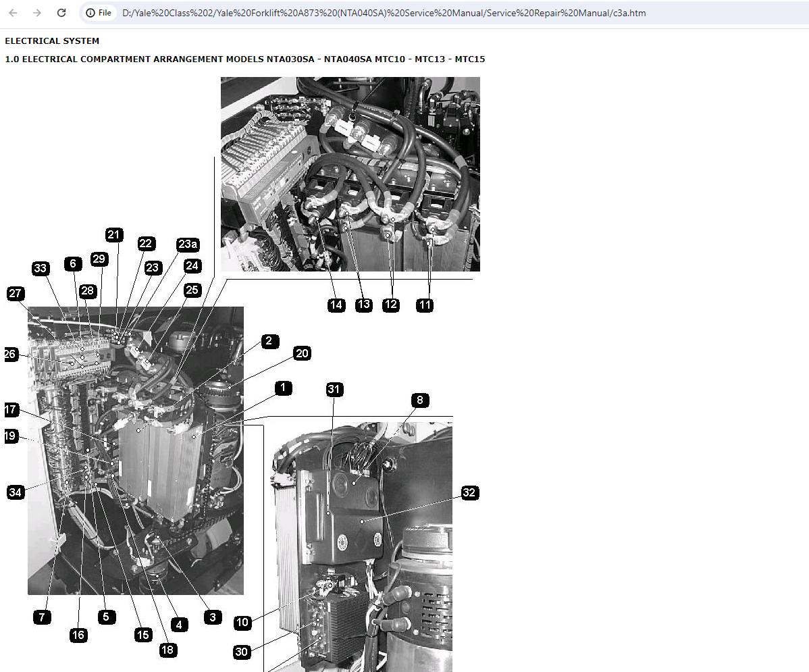Screen dimensions: 809x672
Task: Click callout label 21
Action: tap(113, 235)
